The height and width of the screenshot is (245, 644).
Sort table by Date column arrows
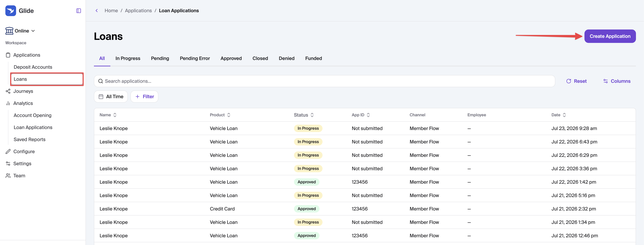tap(564, 115)
